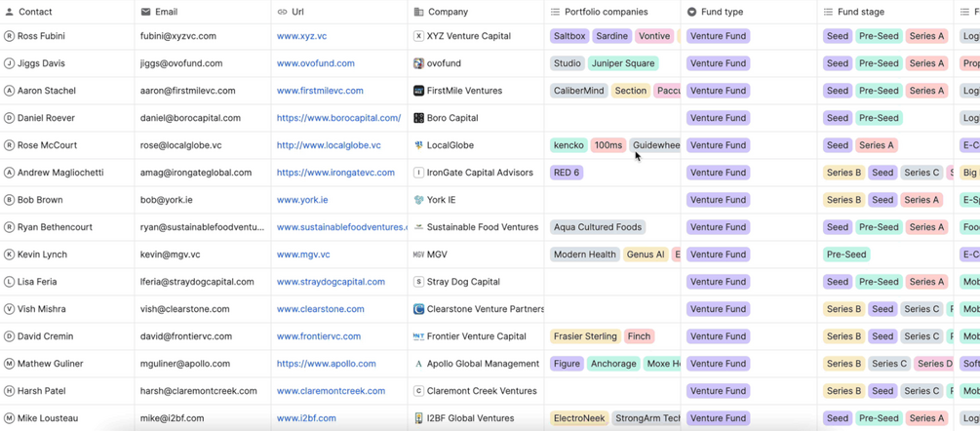Click the Url column link icon

[283, 12]
